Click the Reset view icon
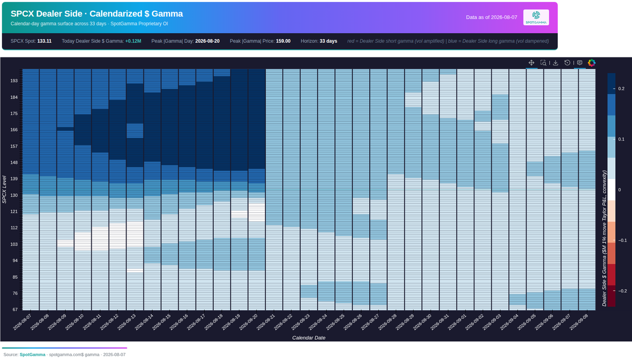 [x=567, y=63]
